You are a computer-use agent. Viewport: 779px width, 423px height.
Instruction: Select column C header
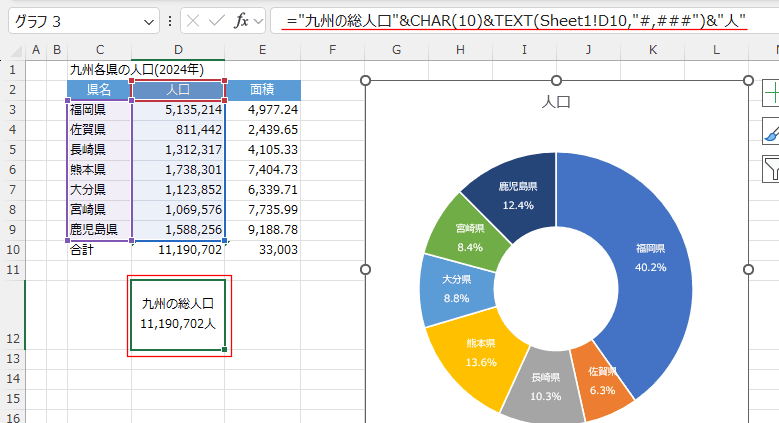(100, 50)
